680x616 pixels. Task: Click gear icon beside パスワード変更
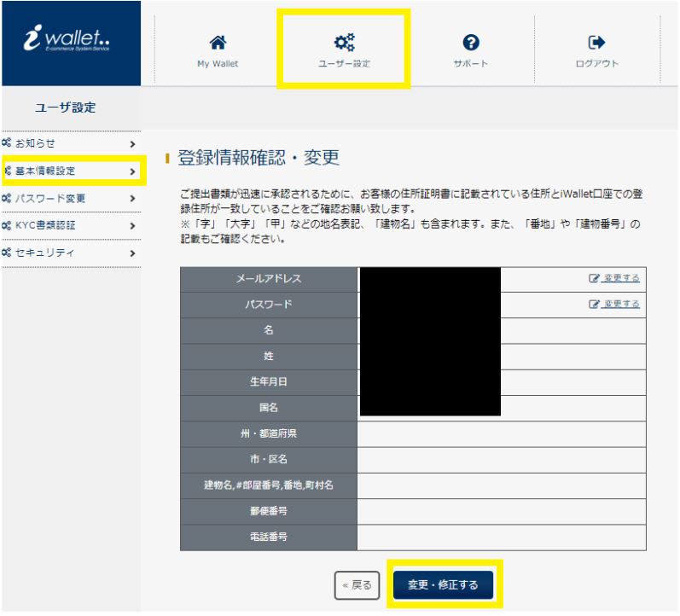click(7, 198)
